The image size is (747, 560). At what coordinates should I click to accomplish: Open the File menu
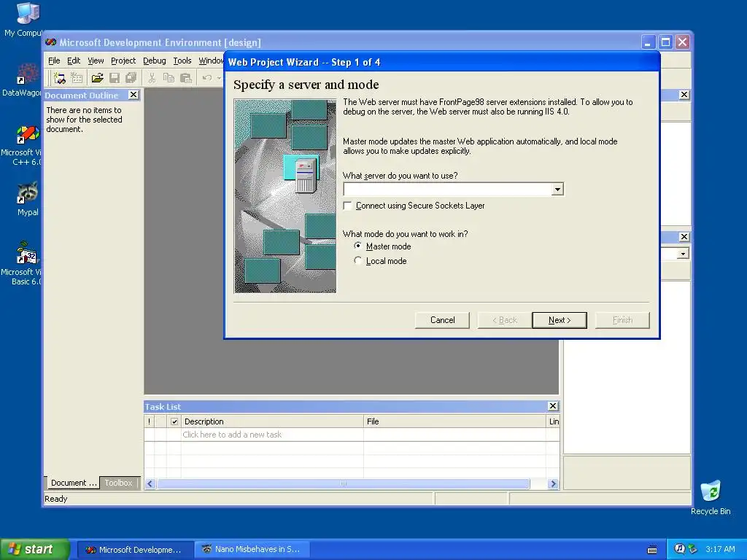[x=54, y=61]
